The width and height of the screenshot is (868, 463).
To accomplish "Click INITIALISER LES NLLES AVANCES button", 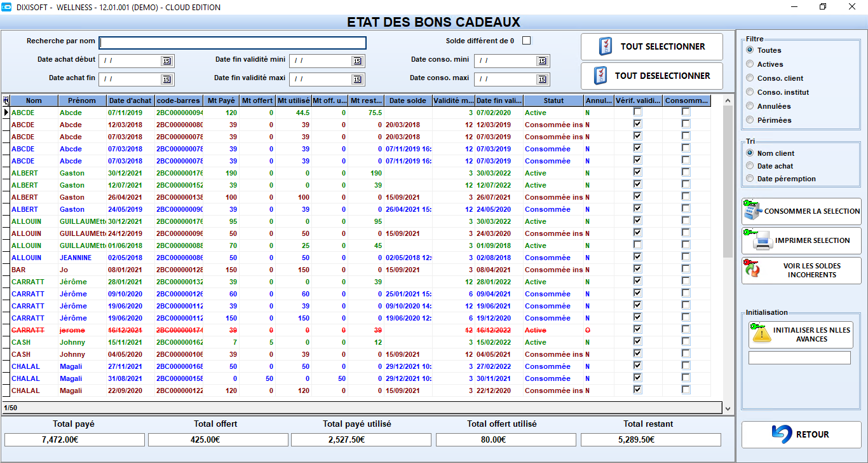I will 801,335.
